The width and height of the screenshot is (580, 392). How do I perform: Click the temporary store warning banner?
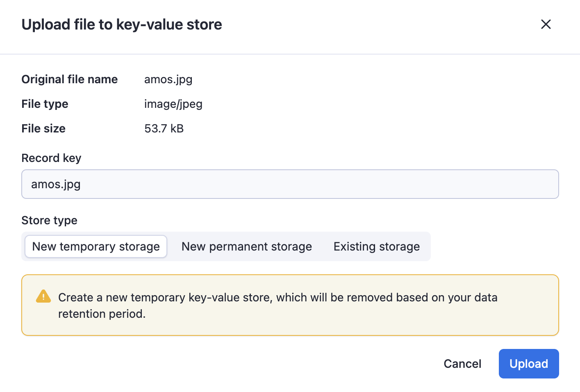290,305
